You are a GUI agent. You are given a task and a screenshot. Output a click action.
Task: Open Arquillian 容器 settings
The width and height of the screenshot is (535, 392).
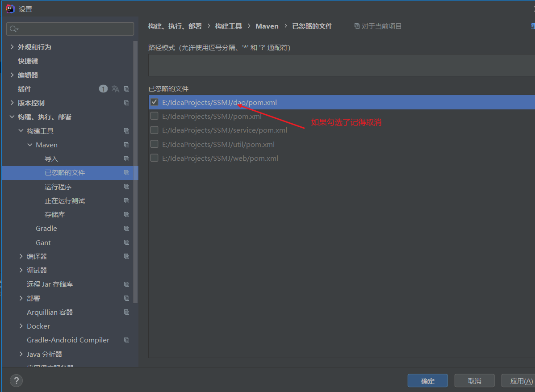[50, 312]
